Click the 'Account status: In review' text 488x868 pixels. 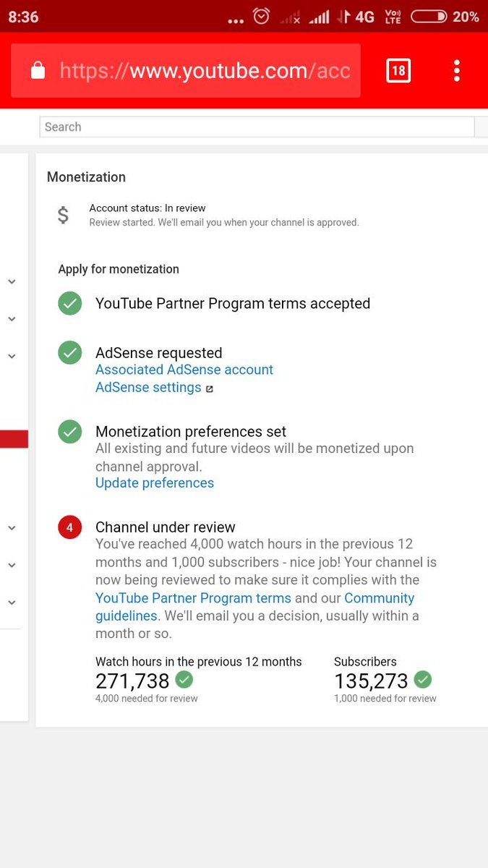[x=147, y=208]
